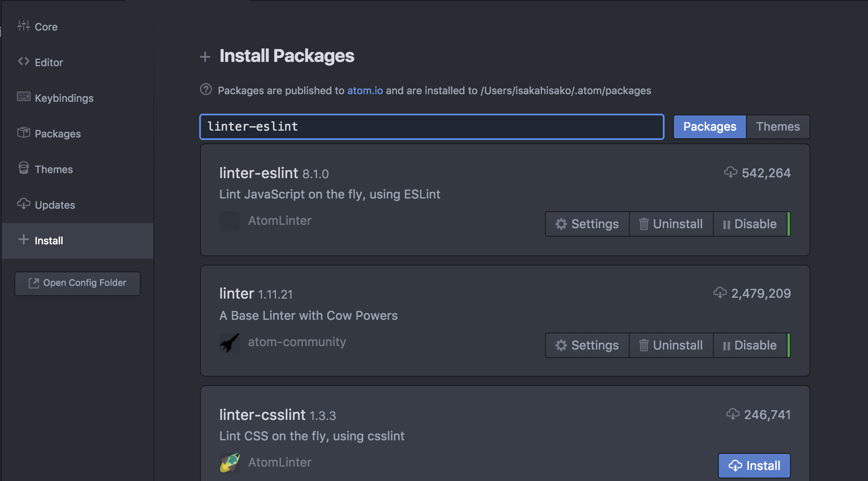The height and width of the screenshot is (481, 868).
Task: Focus the package search input field
Action: (431, 126)
